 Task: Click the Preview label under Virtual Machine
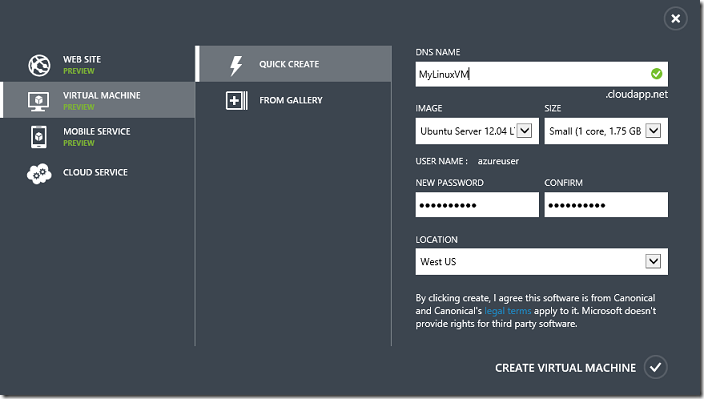[79, 107]
